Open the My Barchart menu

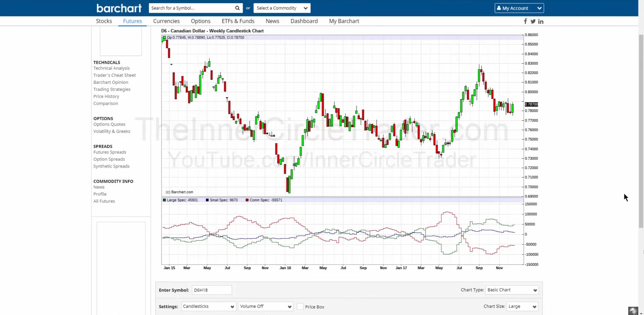(344, 21)
